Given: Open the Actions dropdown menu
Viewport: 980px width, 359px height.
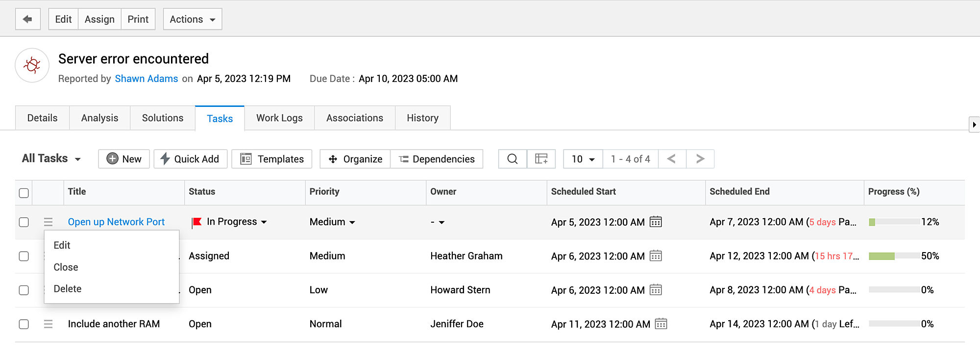Looking at the screenshot, I should click(192, 19).
